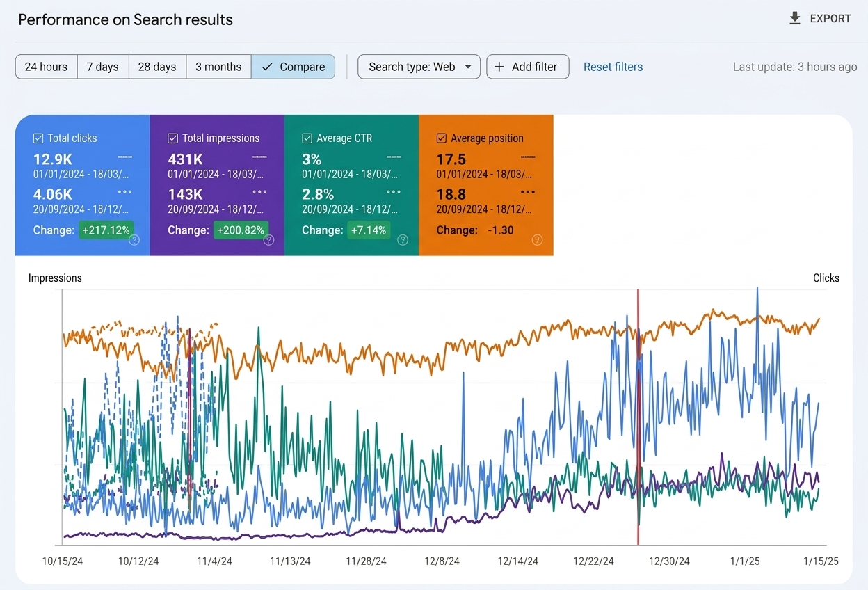
Task: Open help icon on Average position card
Action: click(x=537, y=240)
